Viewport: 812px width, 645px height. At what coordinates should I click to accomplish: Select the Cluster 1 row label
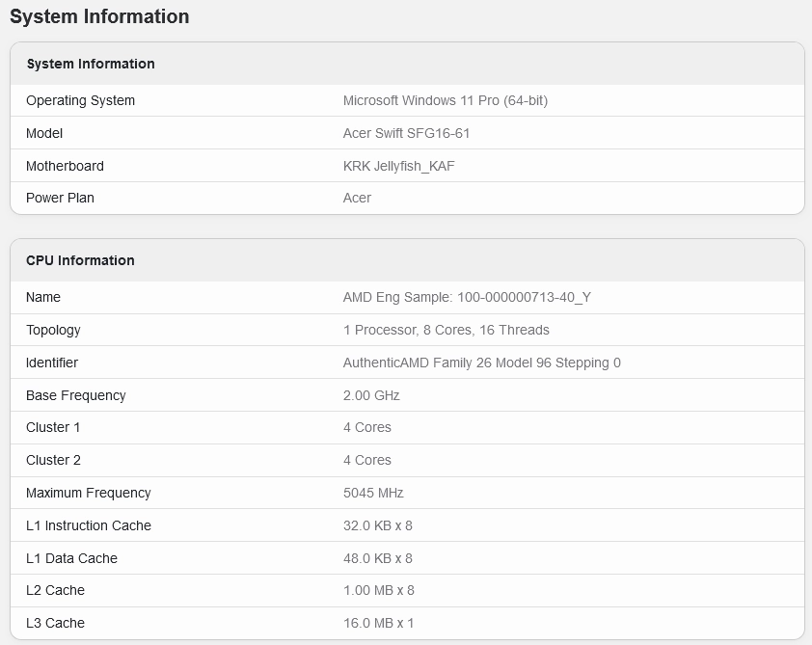pyautogui.click(x=53, y=427)
